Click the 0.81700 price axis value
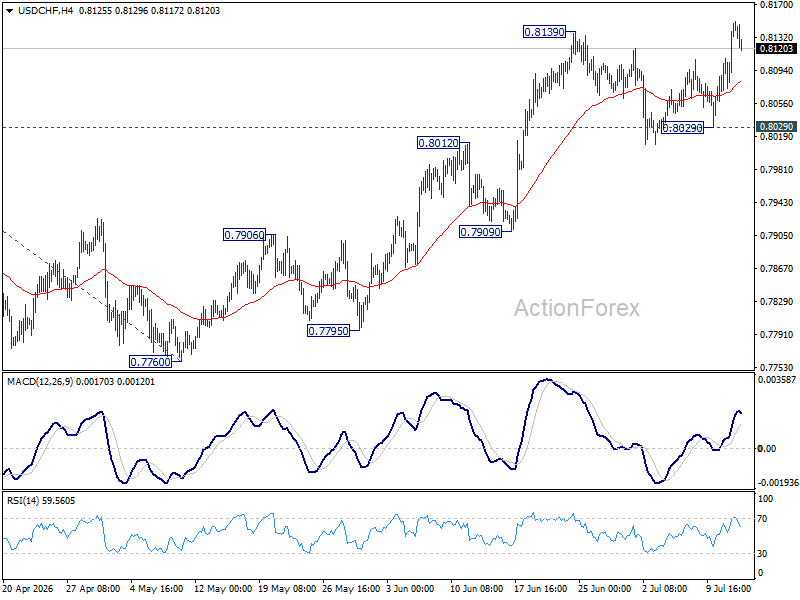Viewport: 800px width, 600px height. (777, 5)
